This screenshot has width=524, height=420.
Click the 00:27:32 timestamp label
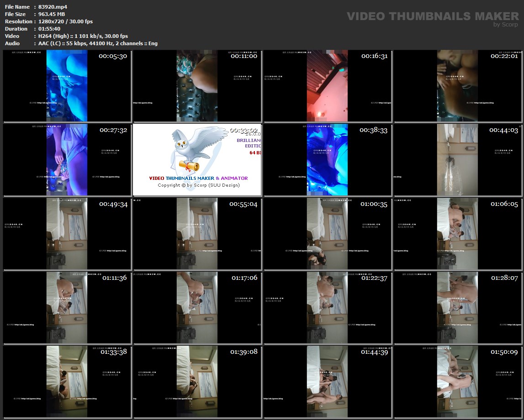113,130
